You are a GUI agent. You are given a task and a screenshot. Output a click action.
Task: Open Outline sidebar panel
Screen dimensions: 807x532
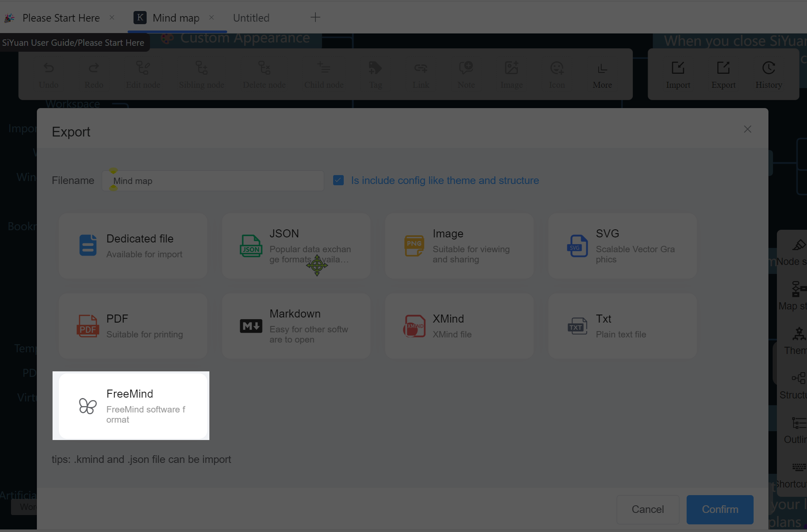pos(796,430)
